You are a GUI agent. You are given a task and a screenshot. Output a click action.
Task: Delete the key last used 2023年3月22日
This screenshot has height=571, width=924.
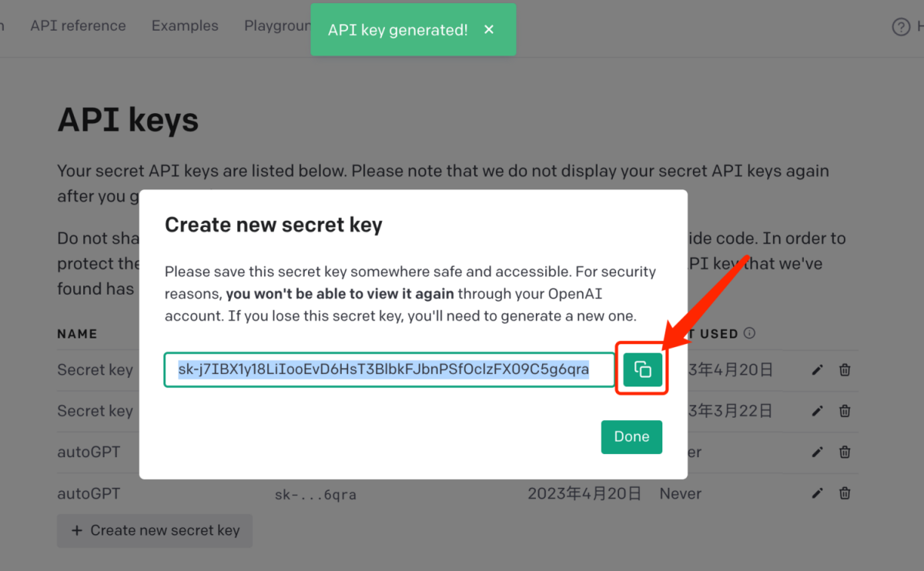[x=845, y=411]
